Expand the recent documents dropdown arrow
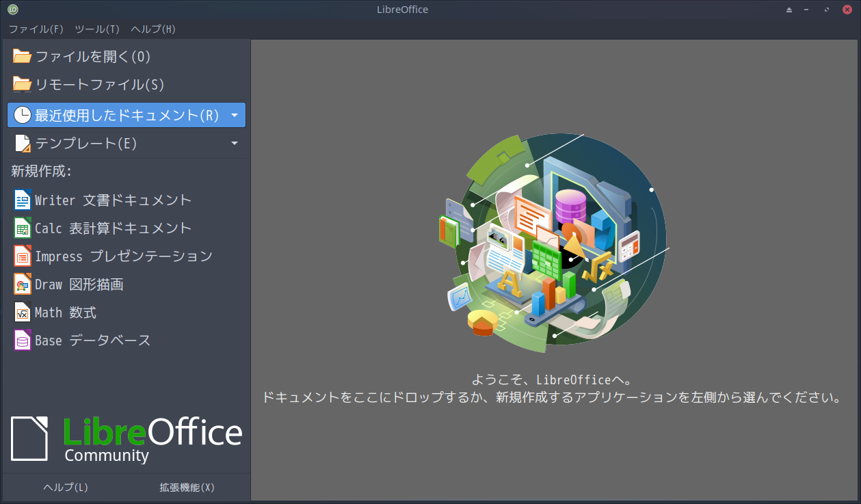Screen dimensions: 861x504 coord(235,114)
